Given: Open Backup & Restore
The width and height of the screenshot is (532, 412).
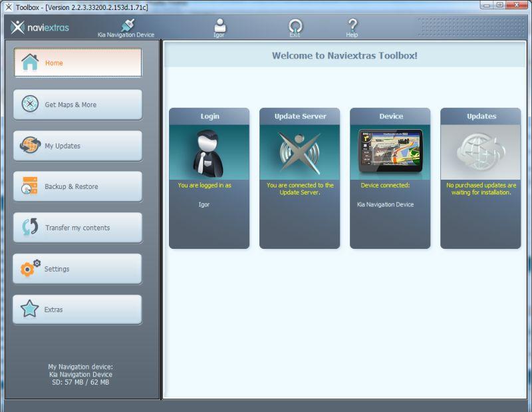Looking at the screenshot, I should pyautogui.click(x=78, y=186).
